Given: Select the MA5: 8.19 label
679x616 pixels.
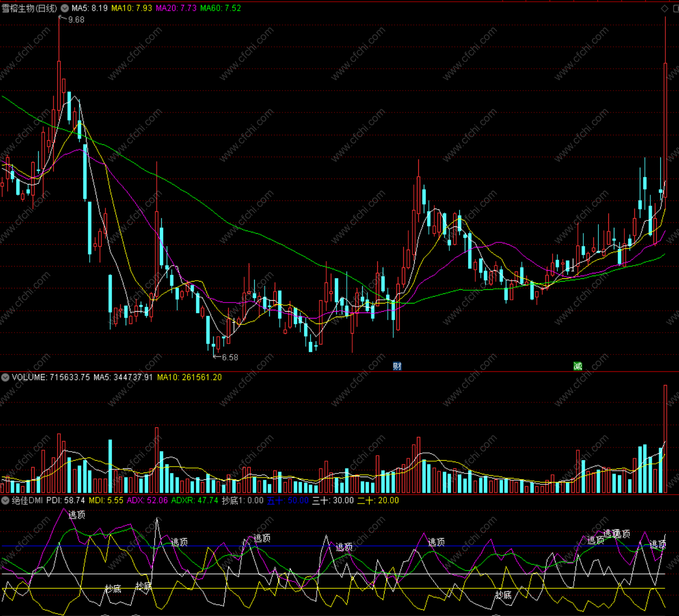Looking at the screenshot, I should click(x=90, y=8).
